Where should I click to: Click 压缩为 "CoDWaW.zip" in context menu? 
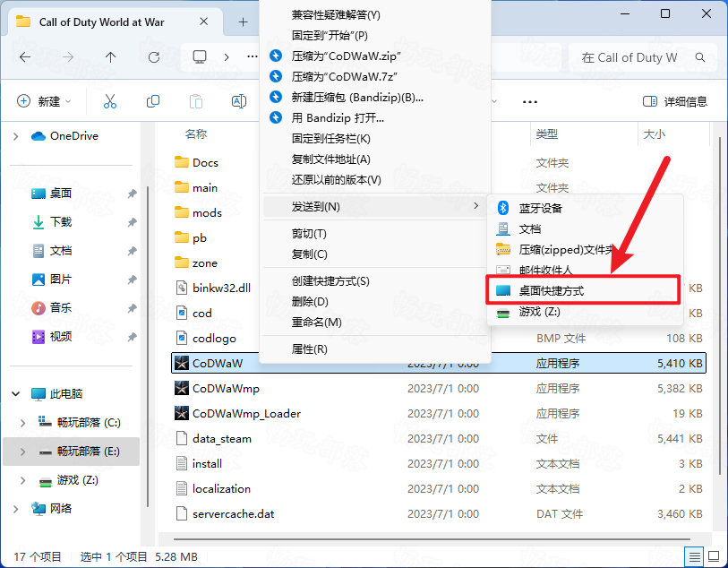click(x=375, y=56)
